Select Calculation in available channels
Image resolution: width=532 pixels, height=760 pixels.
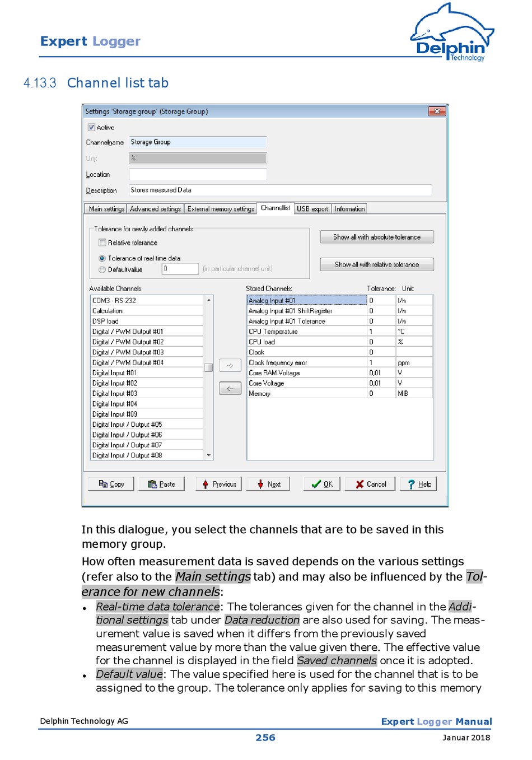click(147, 311)
